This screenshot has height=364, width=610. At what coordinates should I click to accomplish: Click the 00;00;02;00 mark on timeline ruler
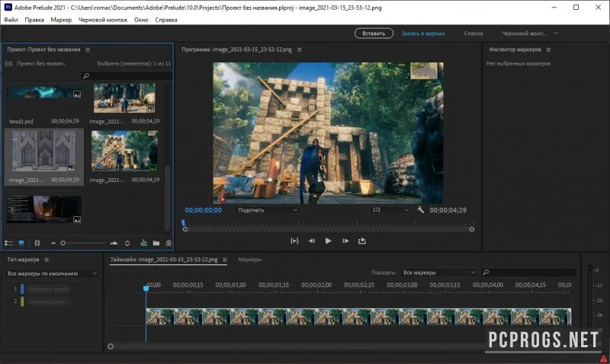(316, 285)
